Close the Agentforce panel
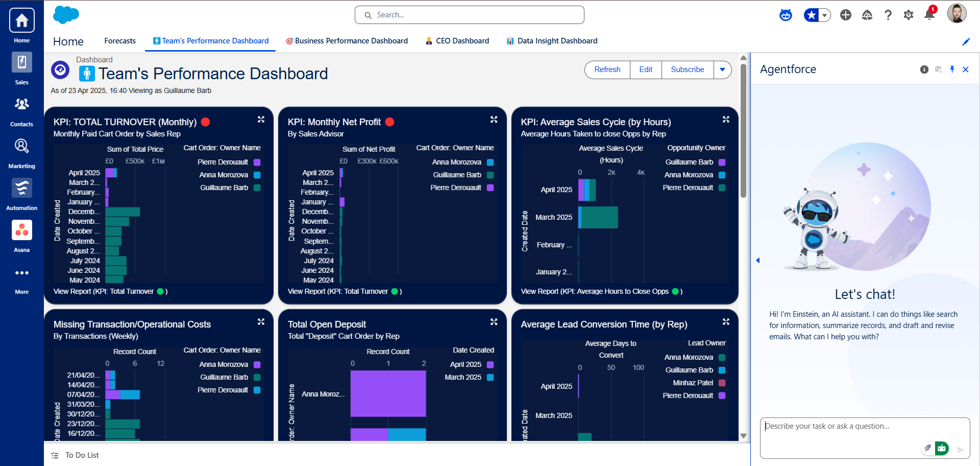 coord(966,69)
